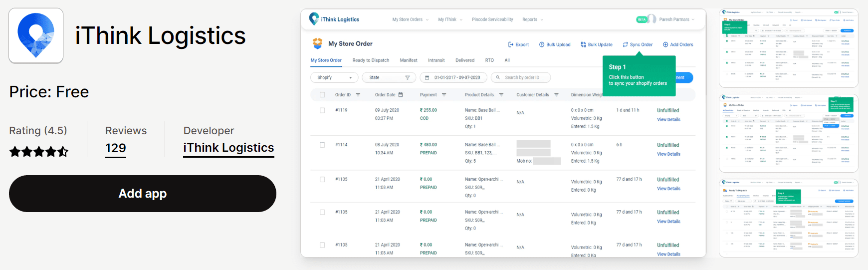This screenshot has width=868, height=270.
Task: Click the 1 d and 11 h duration
Action: coord(628,110)
